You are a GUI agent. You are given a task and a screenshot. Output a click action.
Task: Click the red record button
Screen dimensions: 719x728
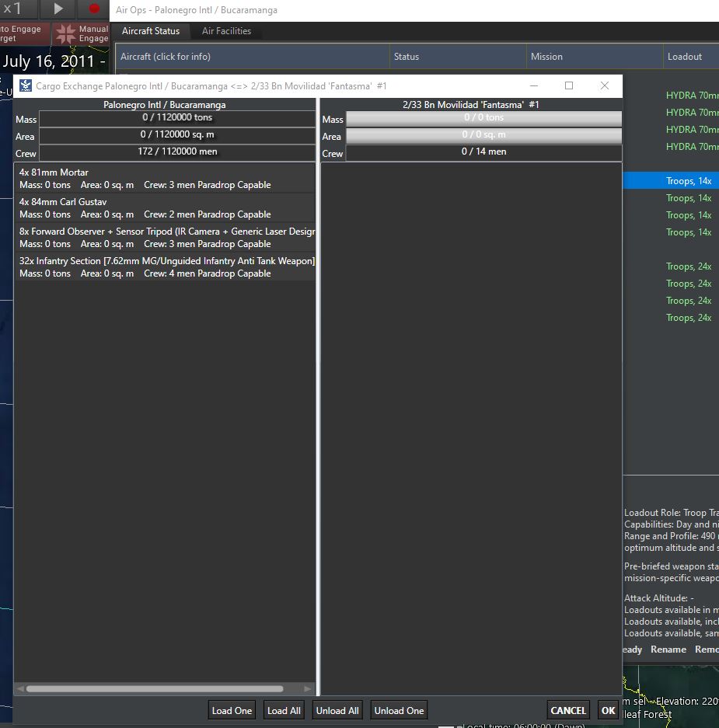(94, 9)
